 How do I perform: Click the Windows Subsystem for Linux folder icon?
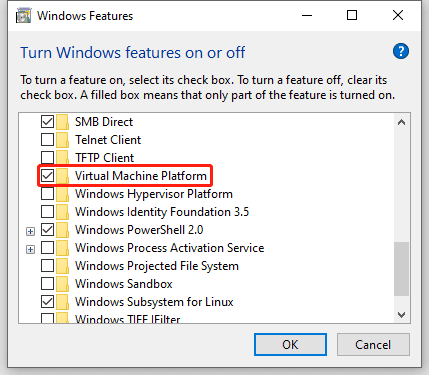(x=62, y=302)
